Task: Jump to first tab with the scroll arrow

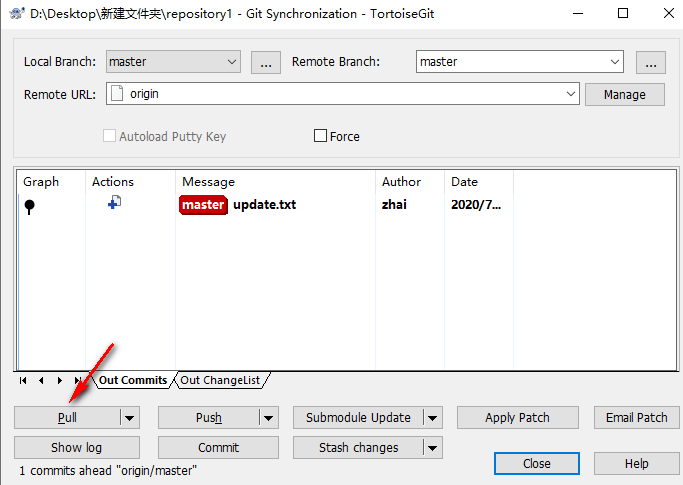Action: pos(23,380)
